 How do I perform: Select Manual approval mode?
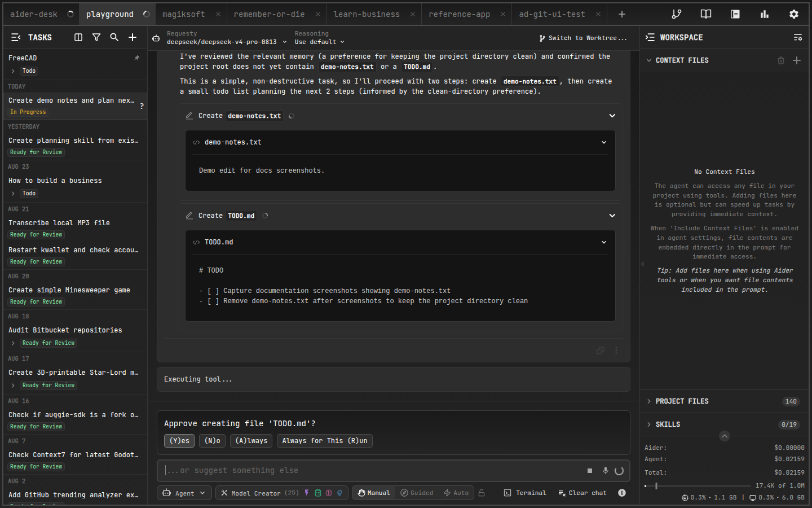click(x=374, y=493)
